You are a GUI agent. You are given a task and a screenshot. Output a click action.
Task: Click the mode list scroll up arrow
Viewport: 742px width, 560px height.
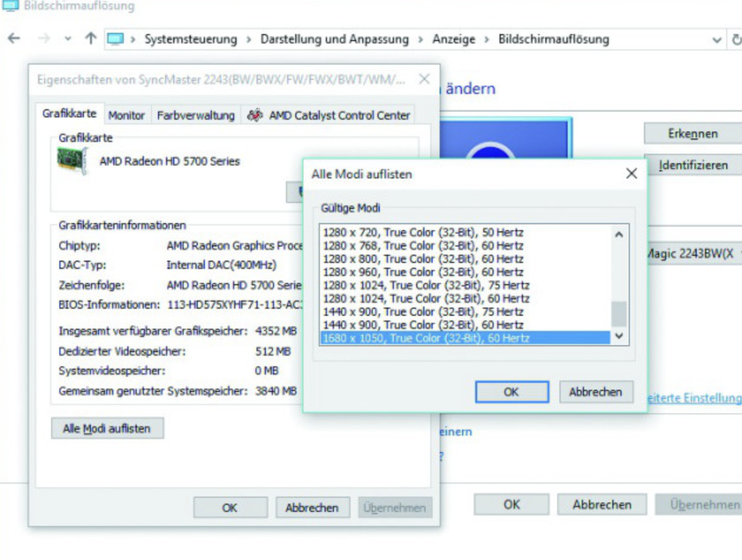[619, 234]
